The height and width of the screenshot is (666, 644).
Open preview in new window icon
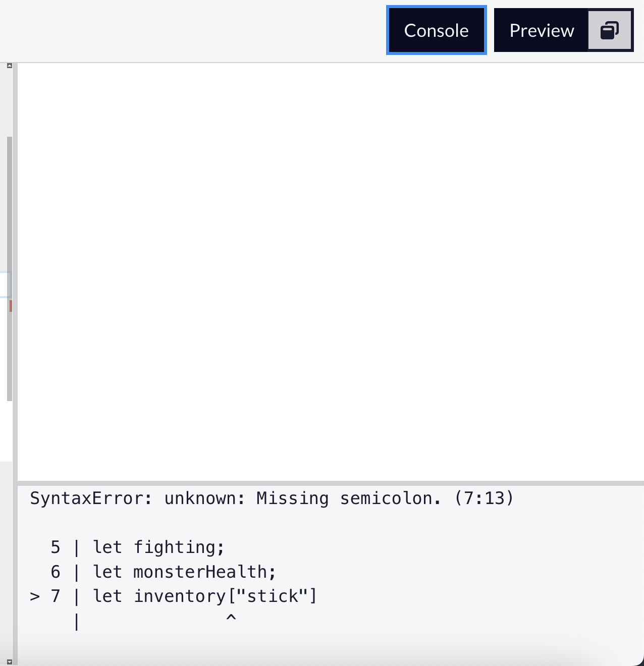pos(610,30)
